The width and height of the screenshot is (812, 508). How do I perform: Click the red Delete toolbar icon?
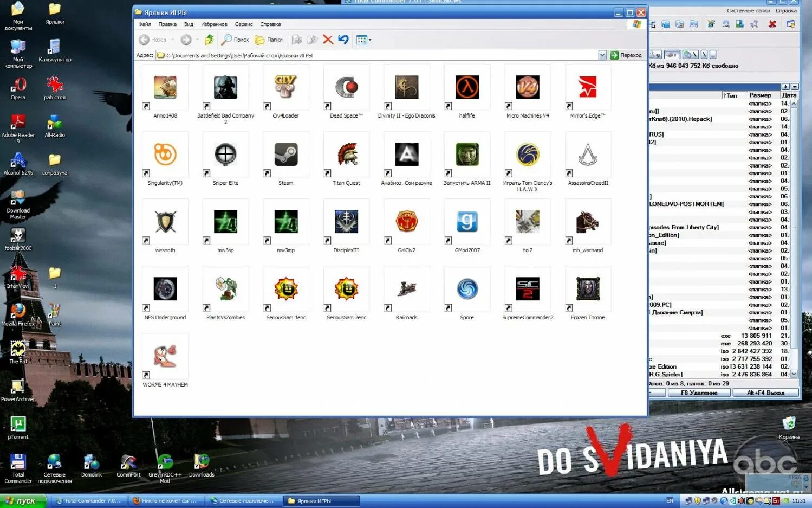pyautogui.click(x=328, y=40)
